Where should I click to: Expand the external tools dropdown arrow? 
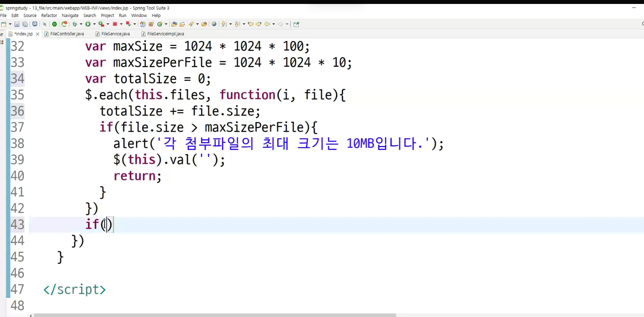(108, 24)
